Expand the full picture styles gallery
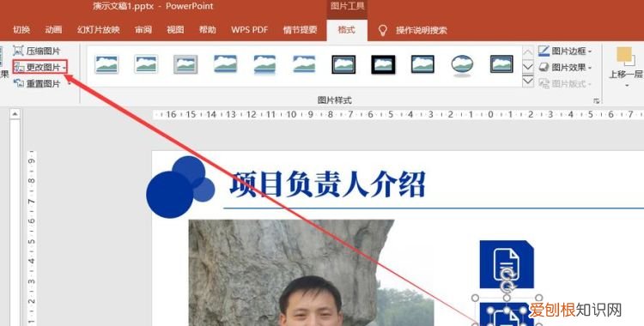This screenshot has width=644, height=326. [x=528, y=81]
